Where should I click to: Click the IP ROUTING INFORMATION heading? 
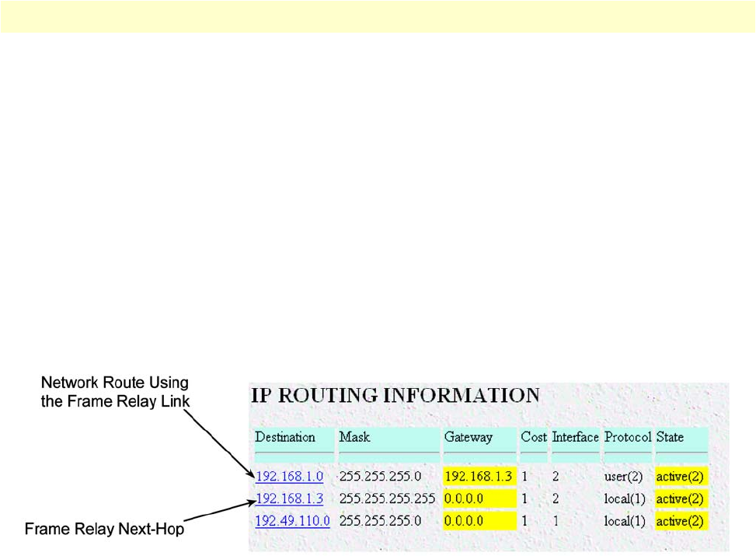point(395,395)
